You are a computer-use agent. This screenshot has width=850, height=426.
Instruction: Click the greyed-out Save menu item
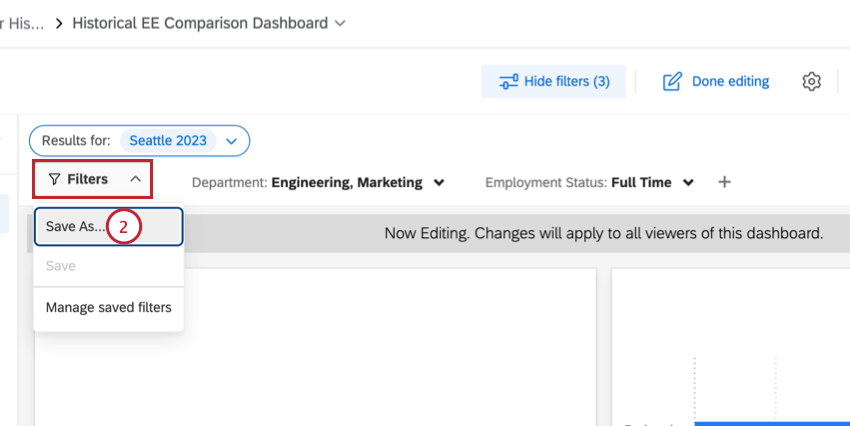[x=61, y=266]
